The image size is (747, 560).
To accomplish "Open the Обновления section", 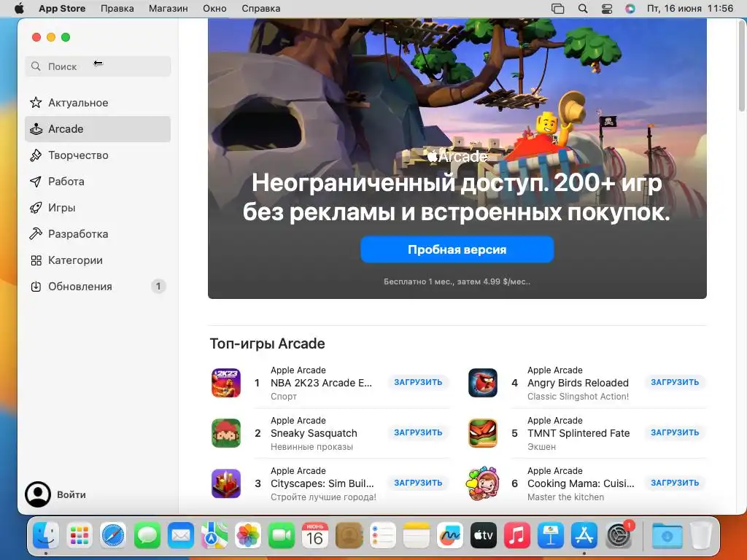I will pos(98,286).
